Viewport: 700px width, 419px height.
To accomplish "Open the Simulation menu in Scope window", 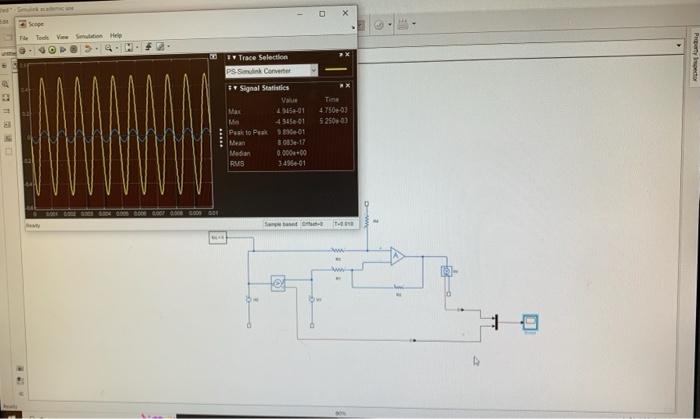I will tap(89, 36).
